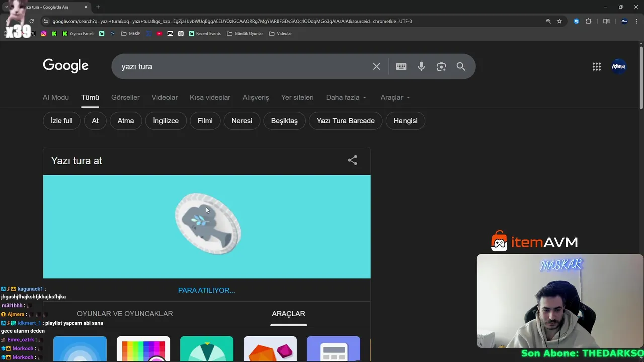Expand the Araçlar search tools dropdown
This screenshot has height=362, width=644.
tap(395, 97)
